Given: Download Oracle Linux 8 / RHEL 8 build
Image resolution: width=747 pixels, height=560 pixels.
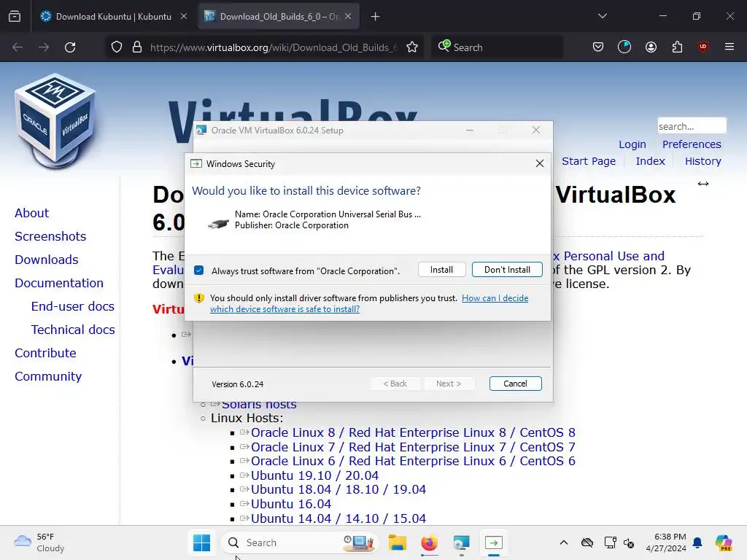Looking at the screenshot, I should (413, 432).
